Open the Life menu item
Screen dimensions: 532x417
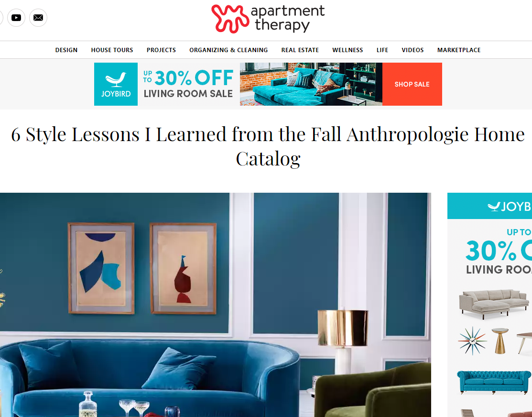coord(382,50)
